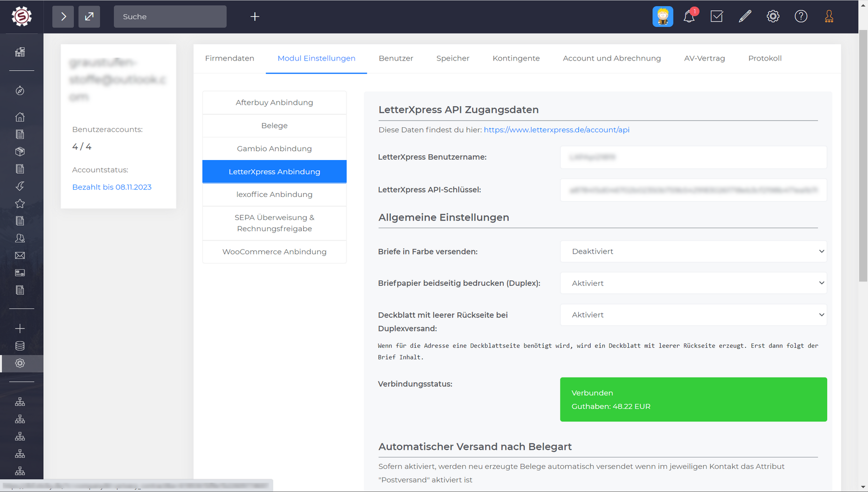Open 'Briefe in Farbe versenden' dropdown
The image size is (868, 492).
(x=693, y=251)
